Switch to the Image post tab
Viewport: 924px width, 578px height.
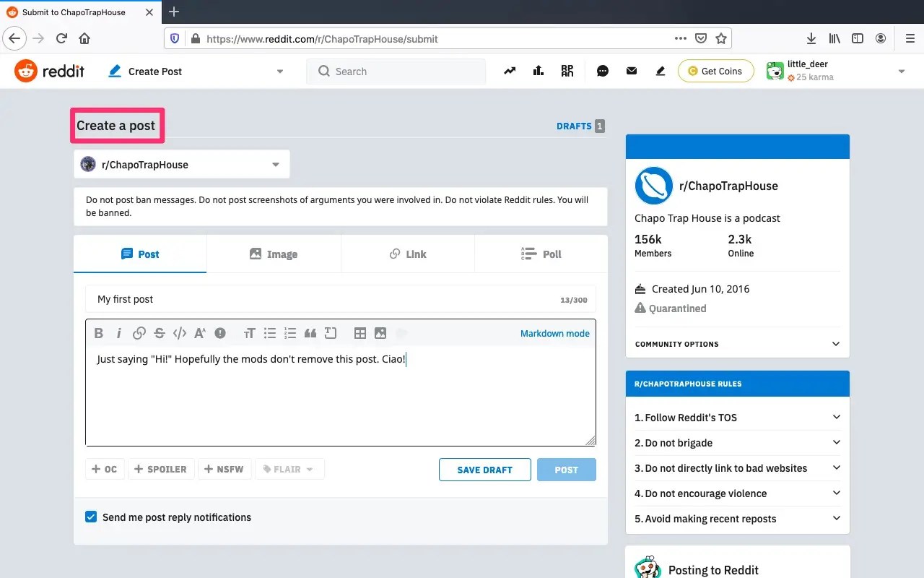click(x=274, y=254)
